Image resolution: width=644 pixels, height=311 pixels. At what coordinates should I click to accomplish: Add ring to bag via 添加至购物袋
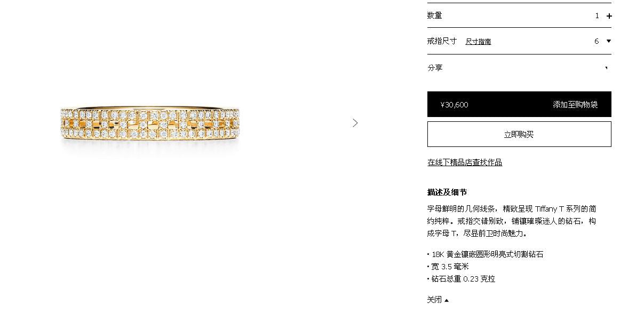click(x=575, y=105)
